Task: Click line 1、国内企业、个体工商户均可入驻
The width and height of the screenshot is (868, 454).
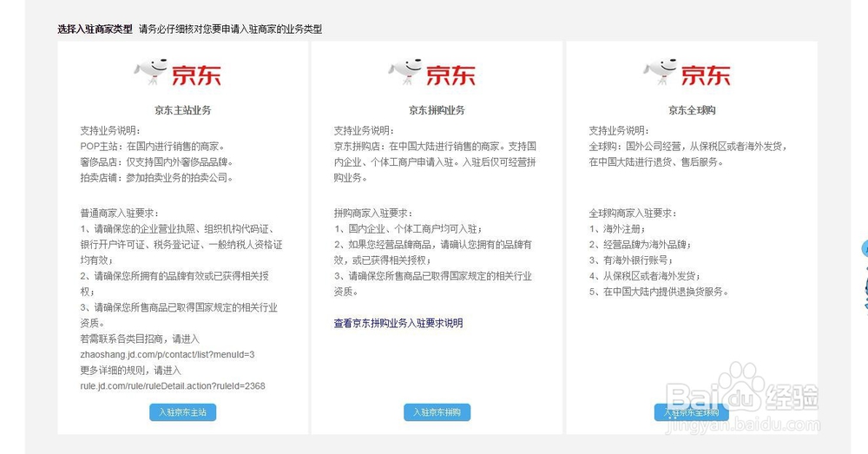Action: click(409, 228)
